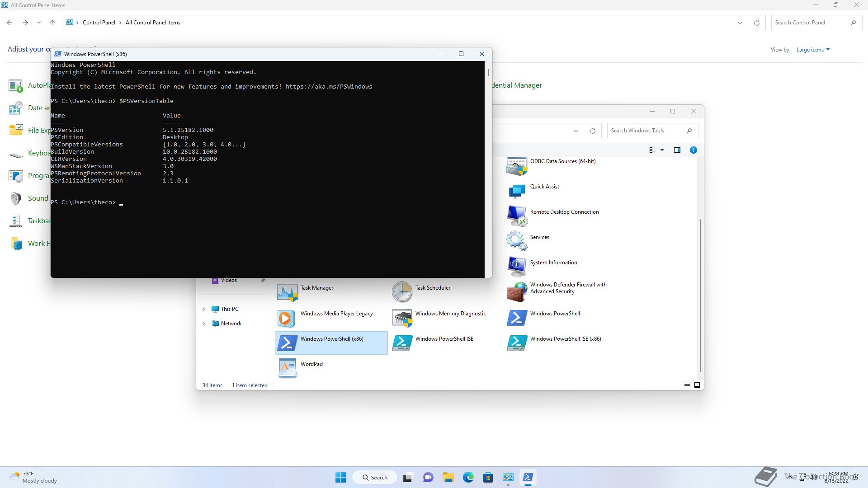
Task: Select the Windows PowerShell (x86) icon
Action: tap(287, 343)
